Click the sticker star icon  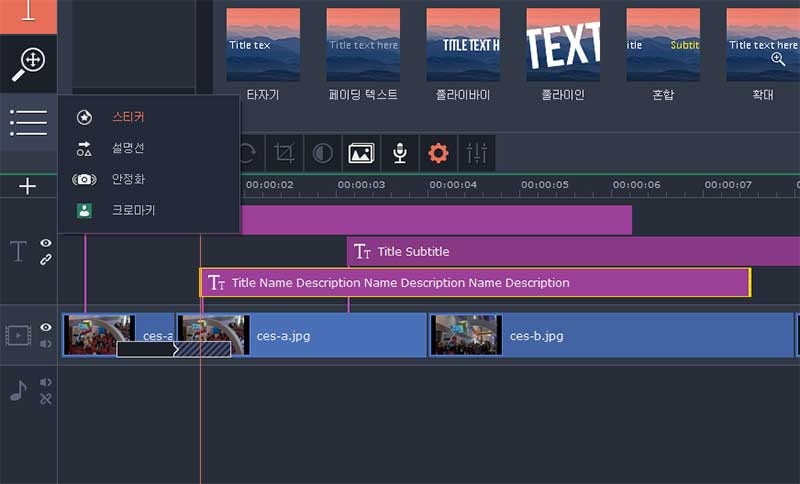[x=84, y=117]
